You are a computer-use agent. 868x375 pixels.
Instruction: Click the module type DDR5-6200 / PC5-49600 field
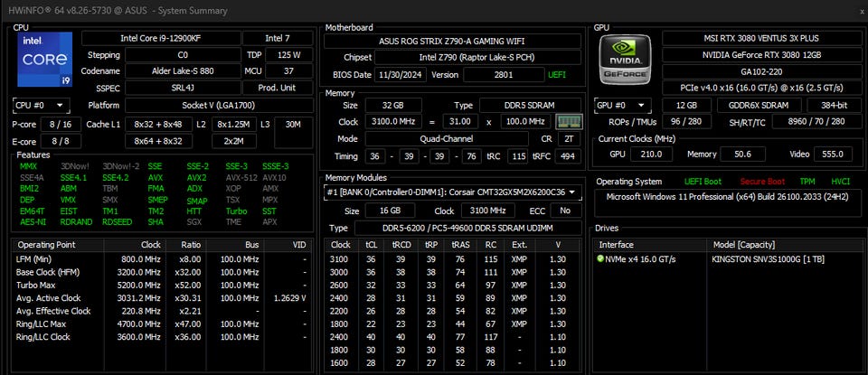pyautogui.click(x=467, y=228)
